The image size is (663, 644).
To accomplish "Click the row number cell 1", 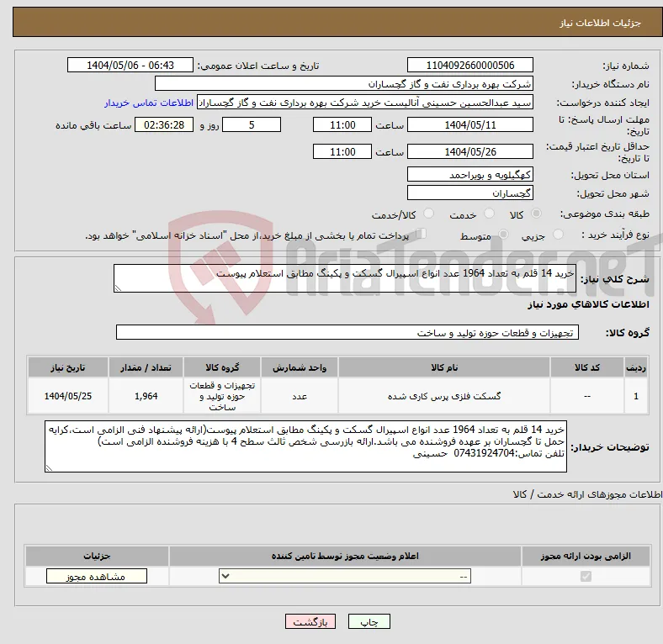I will coord(636,396).
